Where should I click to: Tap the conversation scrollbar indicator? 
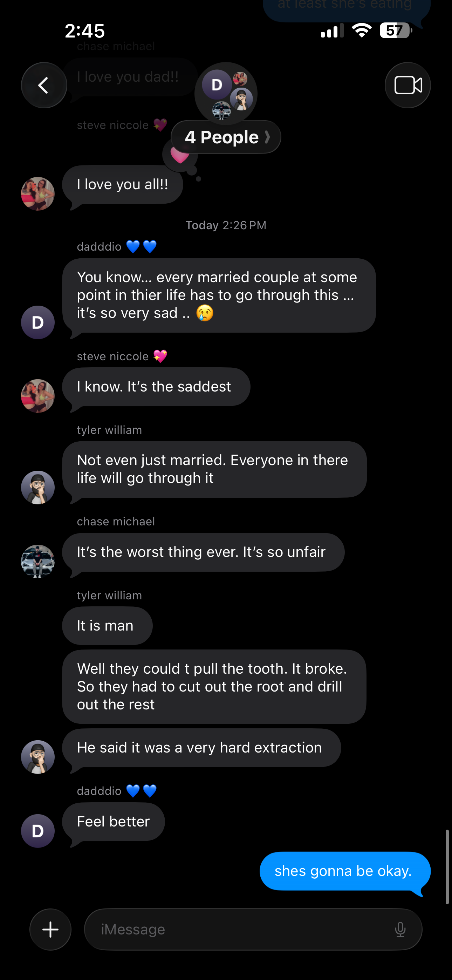(447, 867)
